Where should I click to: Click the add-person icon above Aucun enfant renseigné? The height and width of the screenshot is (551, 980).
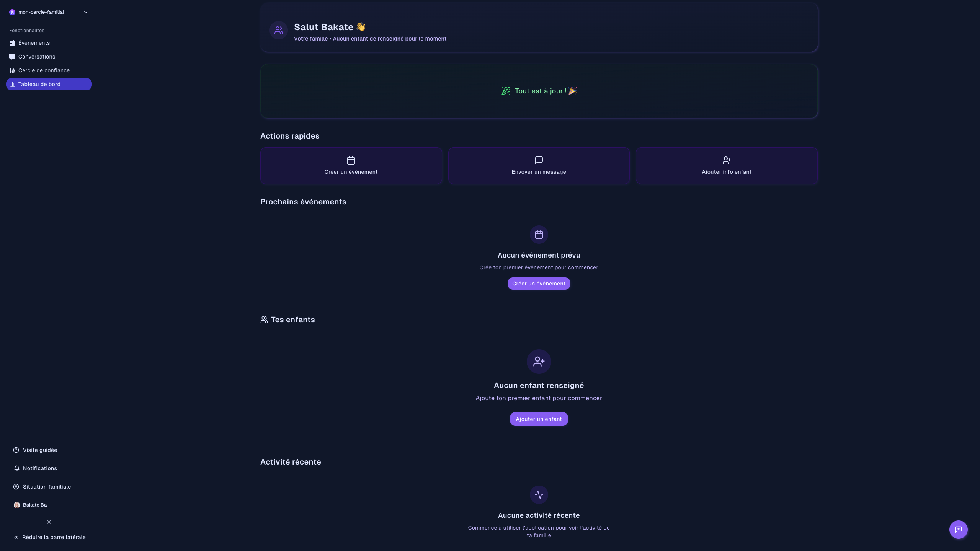(539, 361)
